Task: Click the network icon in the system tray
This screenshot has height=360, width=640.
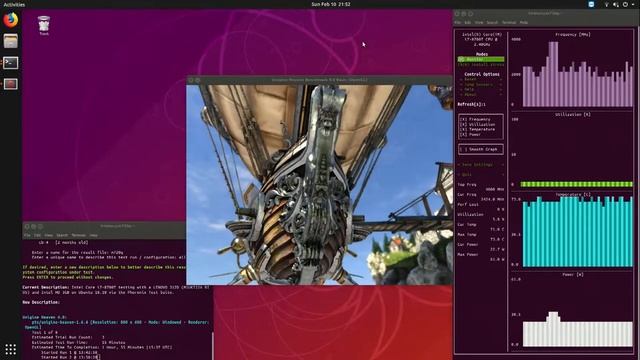Action: 607,4
